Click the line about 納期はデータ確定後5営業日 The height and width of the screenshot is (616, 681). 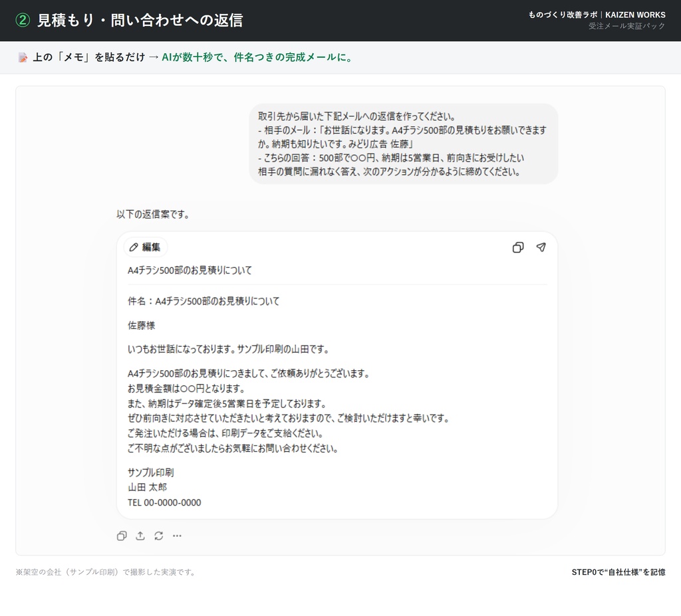point(227,403)
